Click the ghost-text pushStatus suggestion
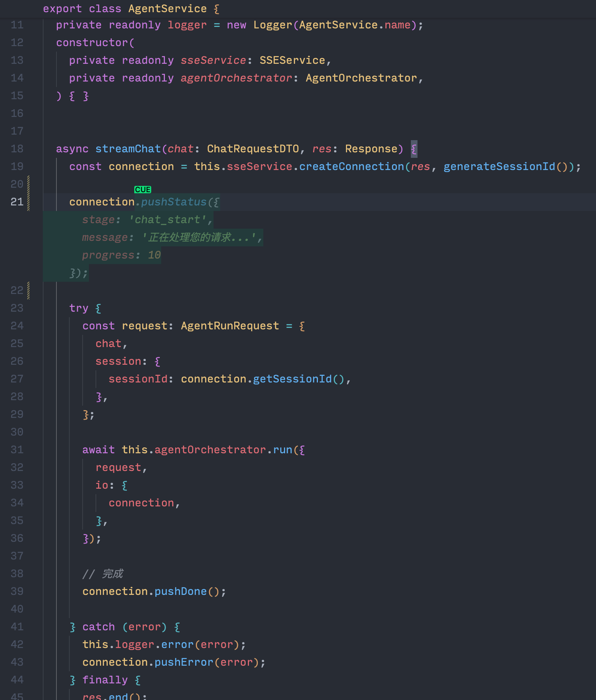Viewport: 596px width, 700px height. [174, 202]
